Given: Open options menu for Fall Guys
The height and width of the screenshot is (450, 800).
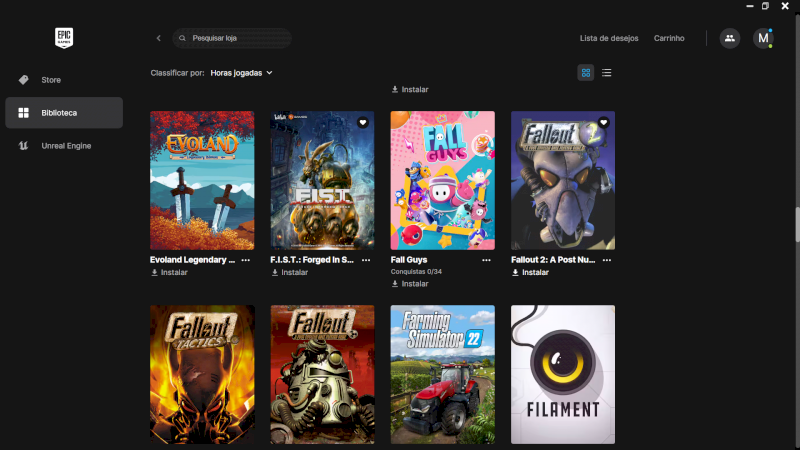Looking at the screenshot, I should click(486, 260).
